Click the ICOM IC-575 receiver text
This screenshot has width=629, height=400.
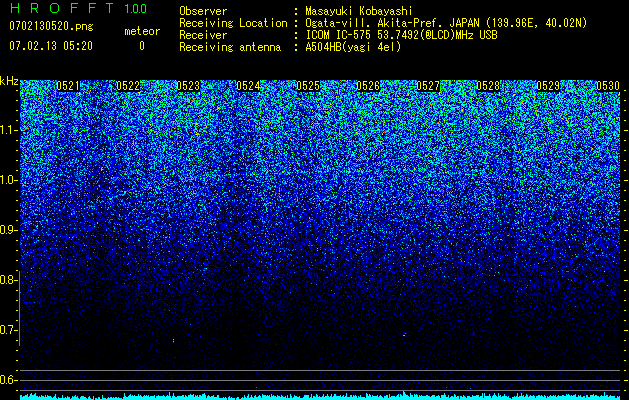point(401,35)
